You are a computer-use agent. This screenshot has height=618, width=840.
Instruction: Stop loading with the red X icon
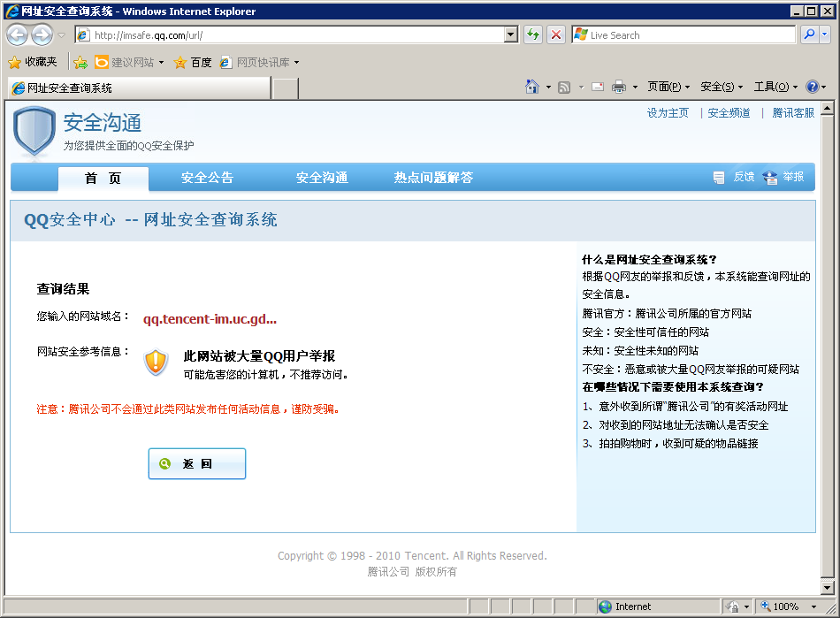pyautogui.click(x=556, y=35)
